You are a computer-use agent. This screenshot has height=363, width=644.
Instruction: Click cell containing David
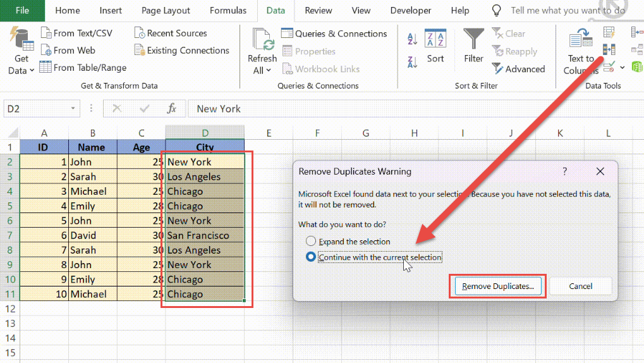pos(92,235)
